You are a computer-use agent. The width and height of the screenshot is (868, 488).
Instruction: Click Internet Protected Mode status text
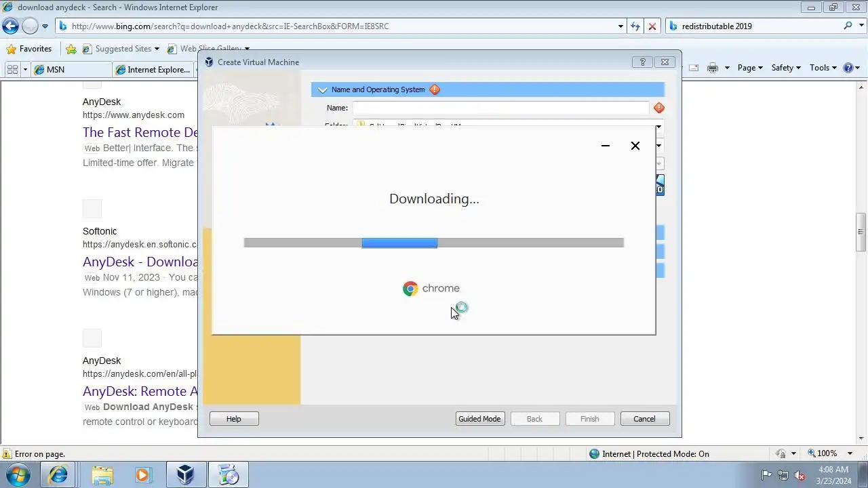click(656, 454)
